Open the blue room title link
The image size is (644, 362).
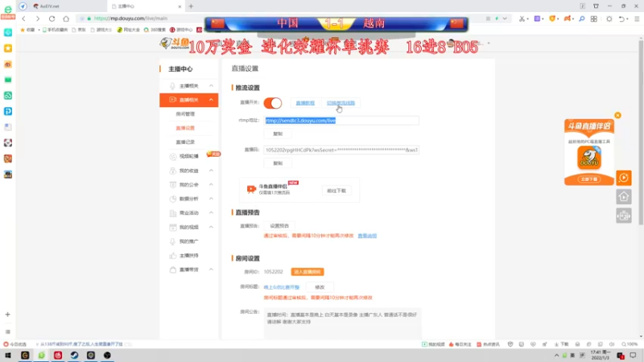pyautogui.click(x=281, y=287)
